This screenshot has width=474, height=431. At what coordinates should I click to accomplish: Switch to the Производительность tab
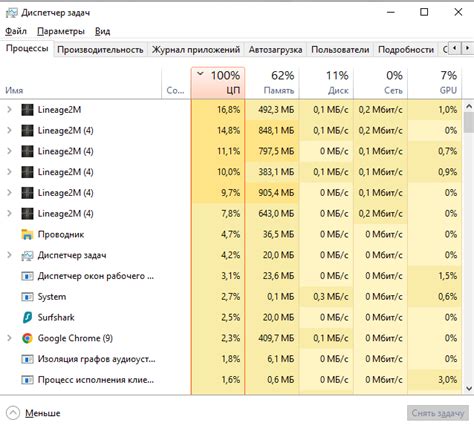[x=100, y=50]
